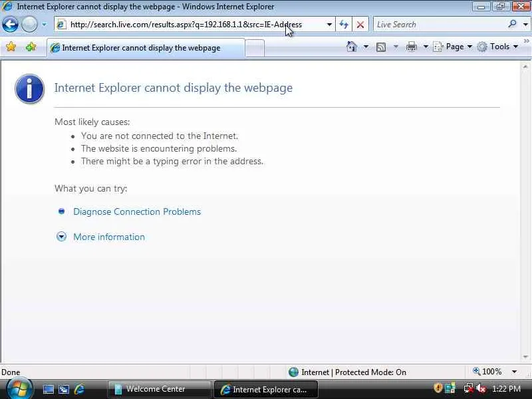Viewport: 532px width, 399px height.
Task: Go to the Home page icon
Action: click(x=352, y=47)
